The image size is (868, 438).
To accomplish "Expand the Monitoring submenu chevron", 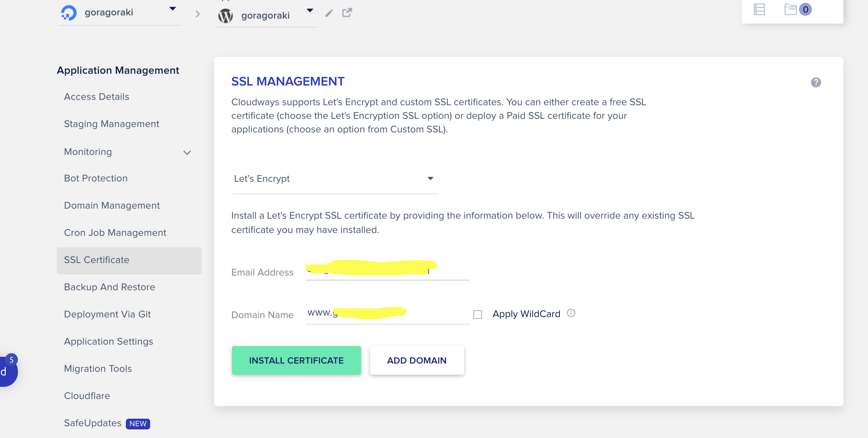I will click(x=187, y=153).
